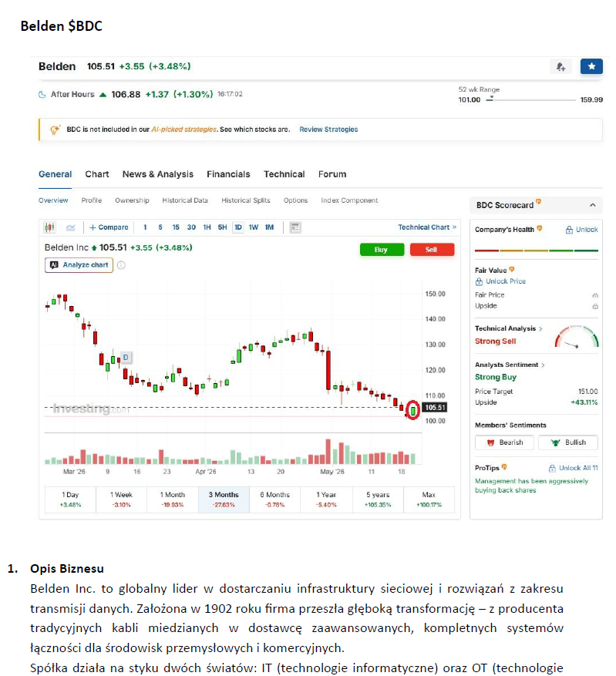
Task: Click Unlock Price under Fair Value
Action: tap(500, 281)
